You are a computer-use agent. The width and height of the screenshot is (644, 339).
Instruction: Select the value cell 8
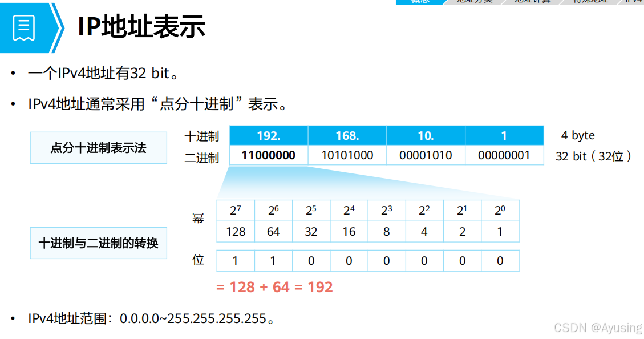[x=387, y=232]
